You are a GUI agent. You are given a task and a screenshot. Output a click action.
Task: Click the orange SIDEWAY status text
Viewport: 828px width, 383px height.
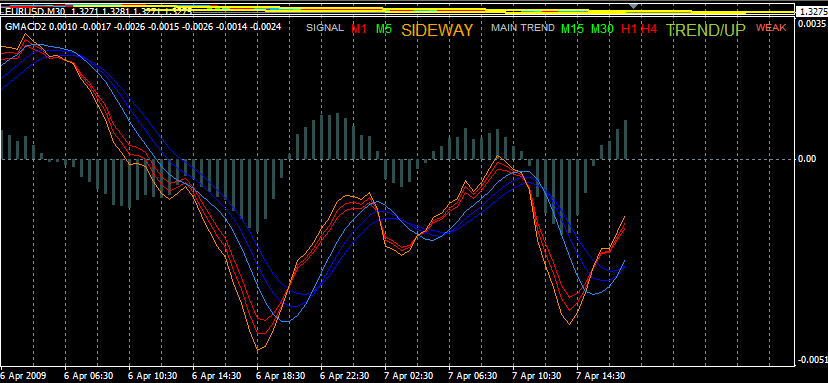tap(437, 30)
